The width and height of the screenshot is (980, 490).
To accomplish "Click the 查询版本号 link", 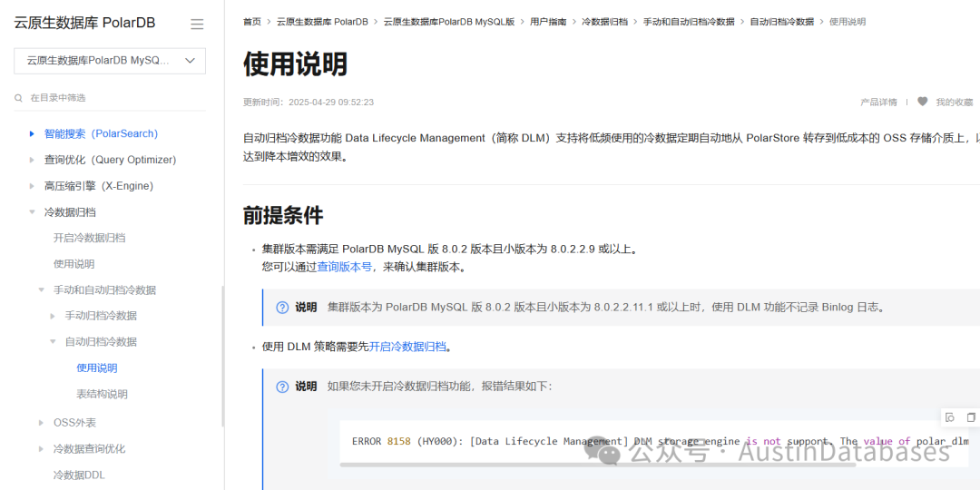I will coord(345,268).
